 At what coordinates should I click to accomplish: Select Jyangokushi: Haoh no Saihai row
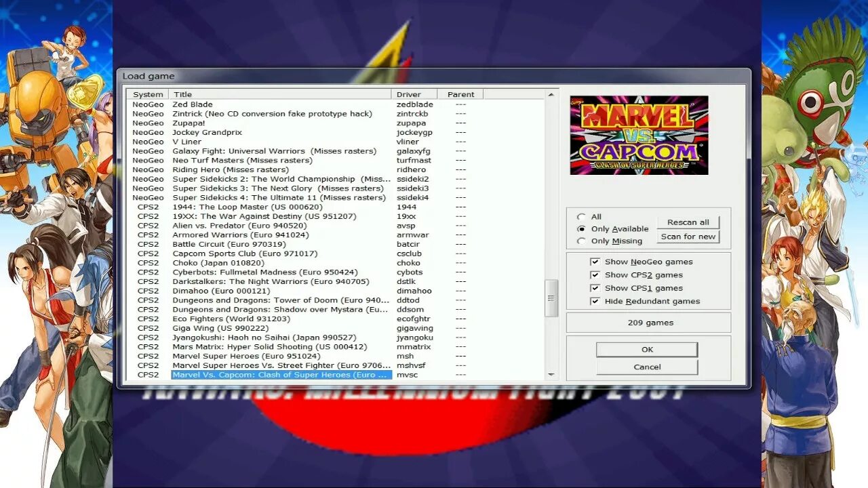click(336, 338)
